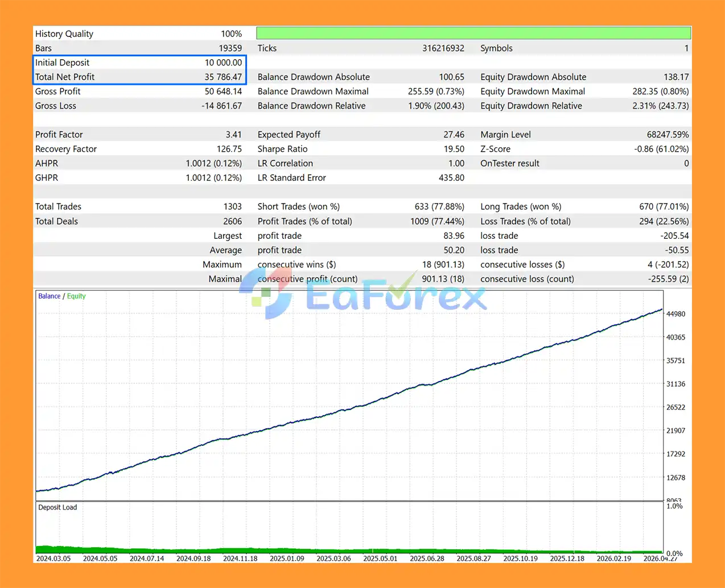Click the Deposit Load chart label

[x=57, y=507]
